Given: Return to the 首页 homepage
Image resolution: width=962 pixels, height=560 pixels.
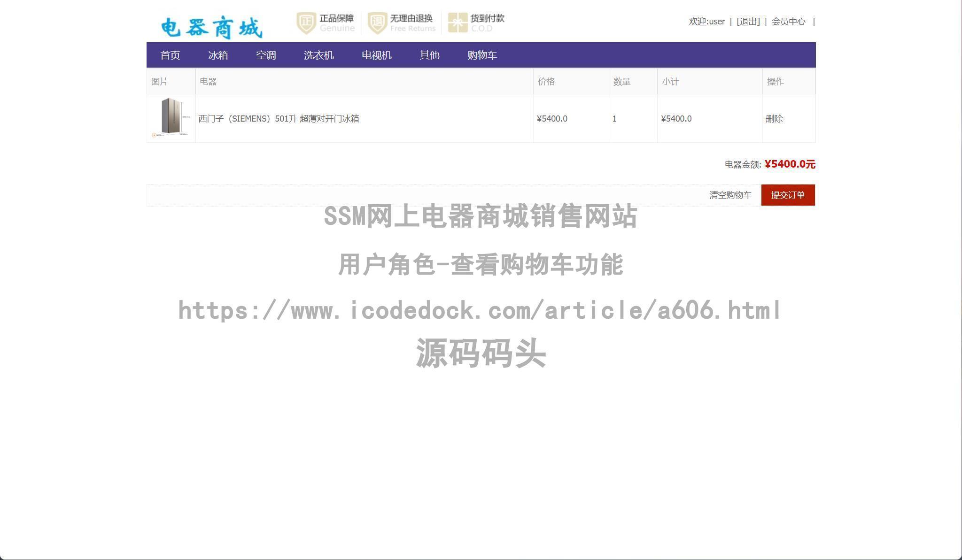Looking at the screenshot, I should [171, 55].
